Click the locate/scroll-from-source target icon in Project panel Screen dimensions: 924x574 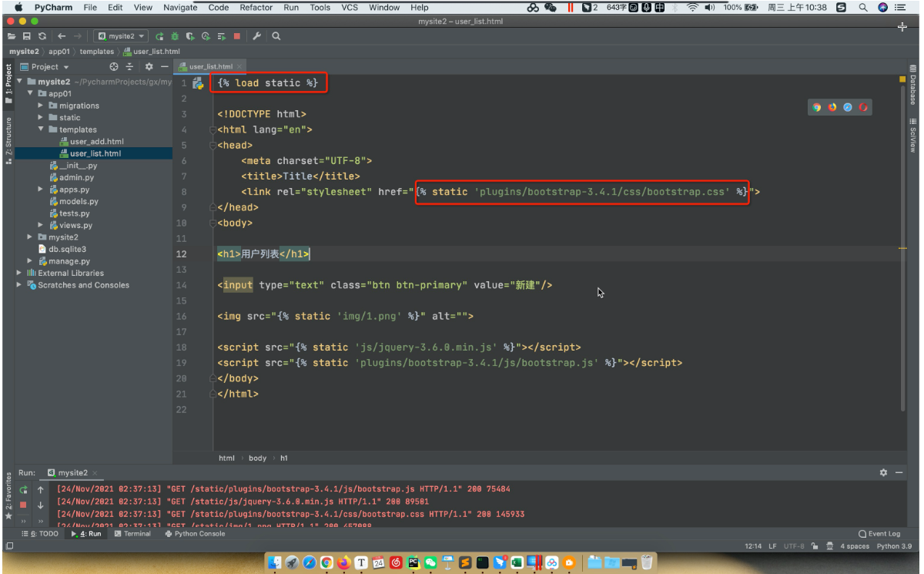pos(114,67)
